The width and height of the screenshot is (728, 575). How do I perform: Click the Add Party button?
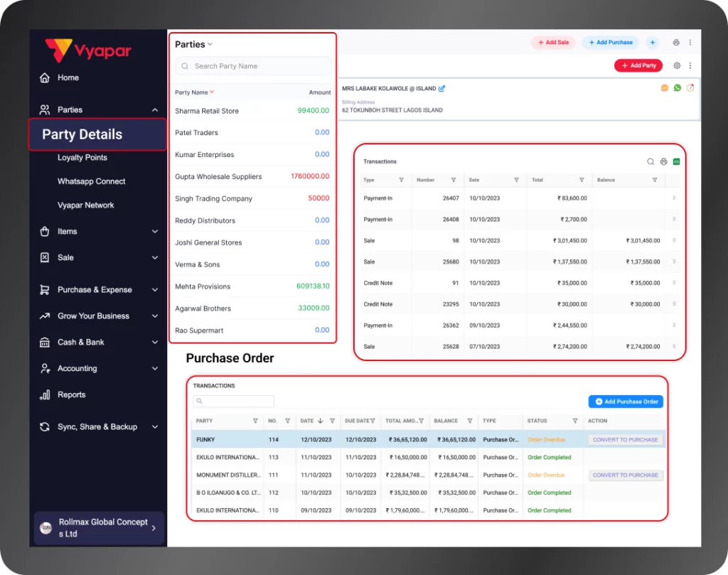pos(638,65)
